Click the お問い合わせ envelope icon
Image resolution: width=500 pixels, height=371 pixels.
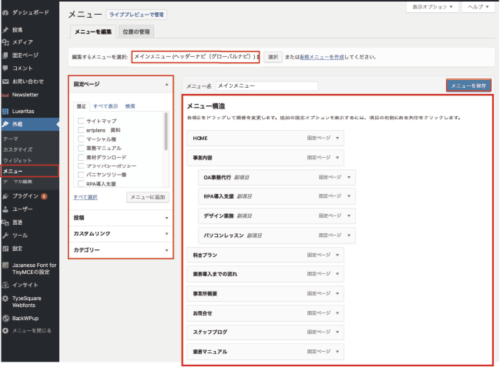(5, 82)
